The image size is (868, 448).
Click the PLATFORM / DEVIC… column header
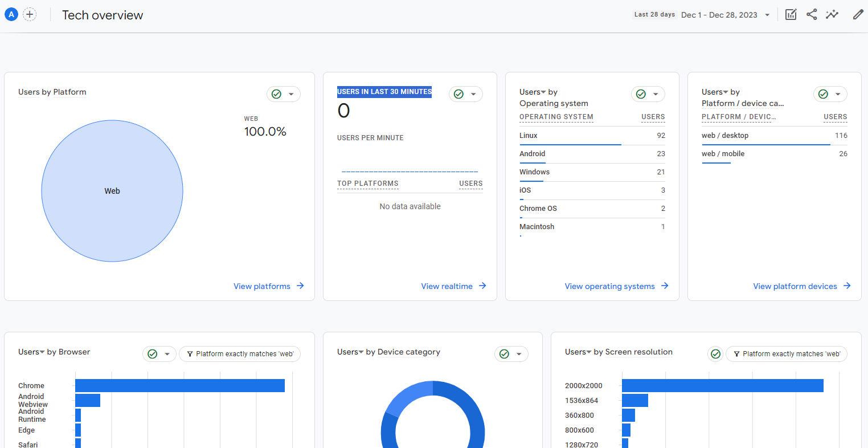coord(739,117)
